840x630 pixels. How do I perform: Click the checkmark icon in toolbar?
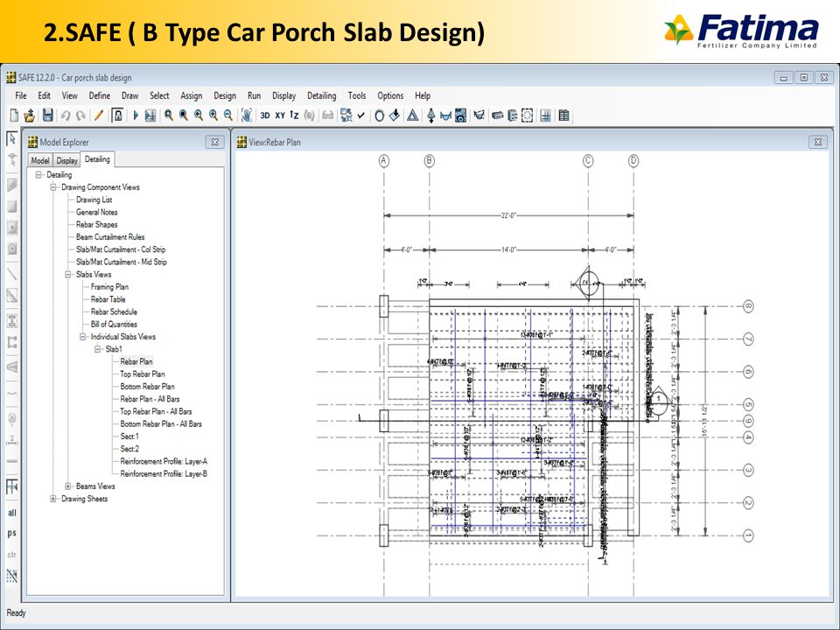pos(361,115)
